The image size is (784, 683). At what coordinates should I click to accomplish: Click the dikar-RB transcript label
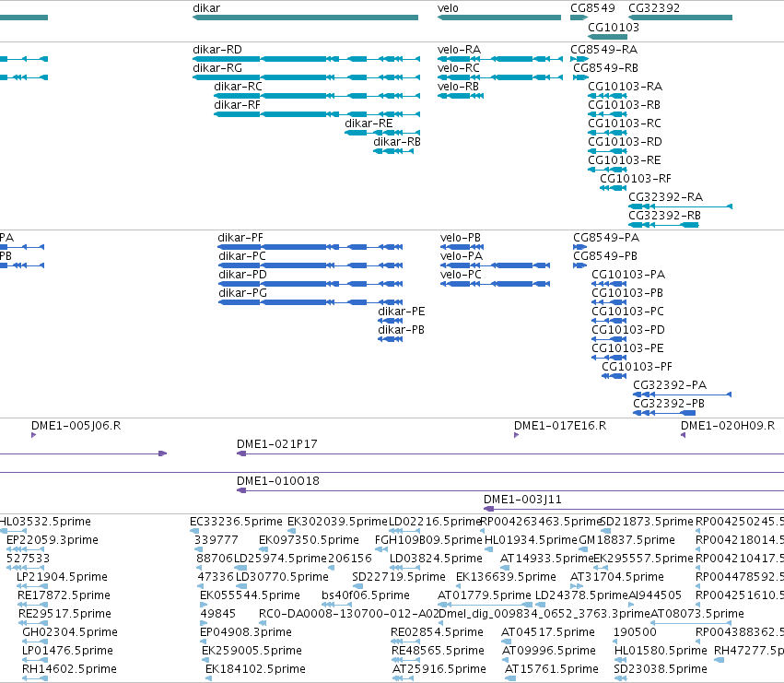[x=397, y=142]
